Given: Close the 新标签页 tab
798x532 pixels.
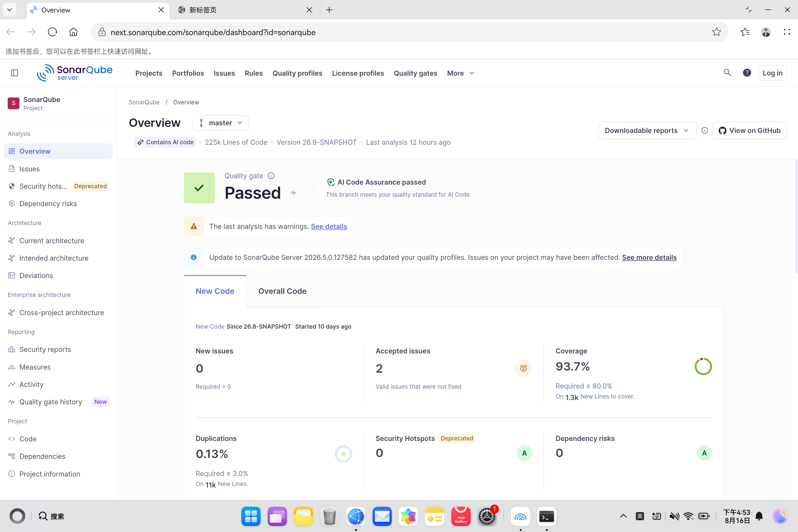Looking at the screenshot, I should 309,10.
